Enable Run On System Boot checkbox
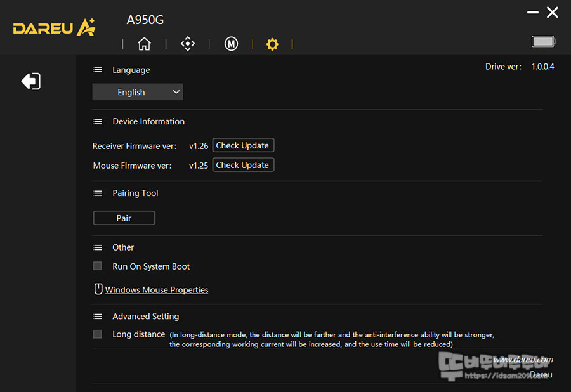Viewport: 571px width, 392px height. [x=97, y=266]
